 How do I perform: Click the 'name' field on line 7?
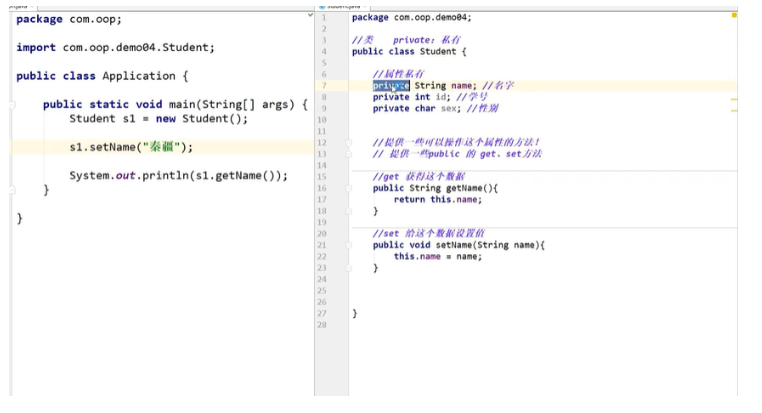(461, 86)
